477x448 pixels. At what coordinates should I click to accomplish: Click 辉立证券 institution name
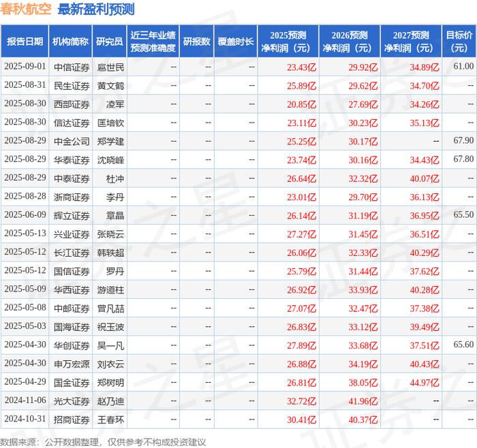(x=72, y=216)
